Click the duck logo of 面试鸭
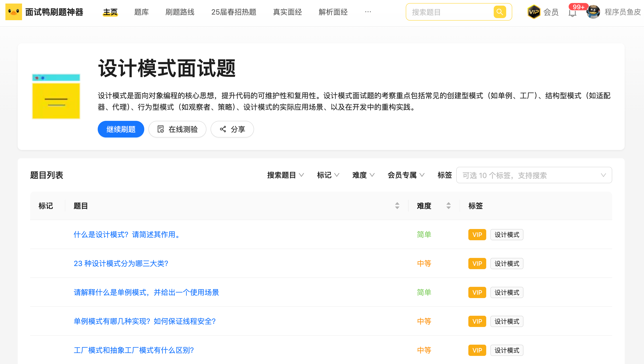Image resolution: width=644 pixels, height=364 pixels. pyautogui.click(x=14, y=12)
